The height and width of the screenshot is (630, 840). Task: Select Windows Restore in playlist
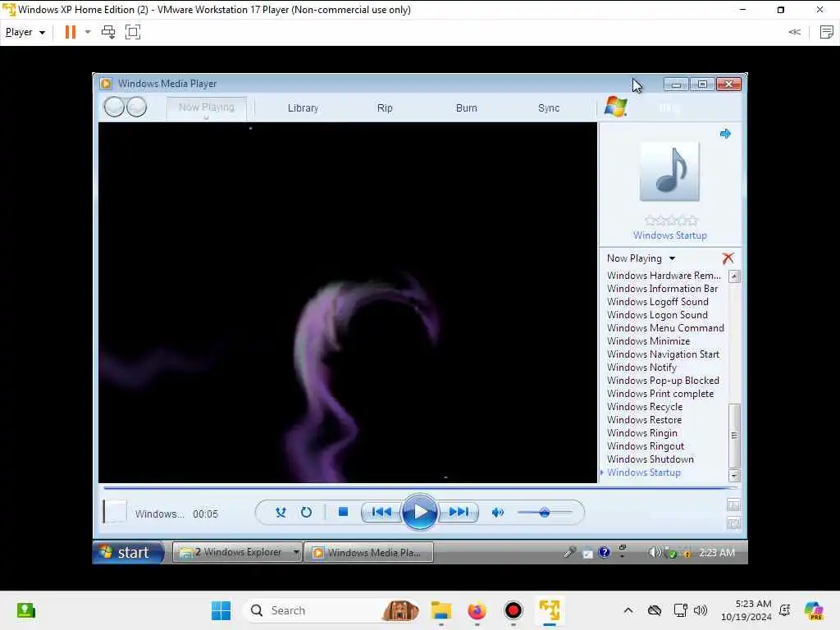pos(644,420)
